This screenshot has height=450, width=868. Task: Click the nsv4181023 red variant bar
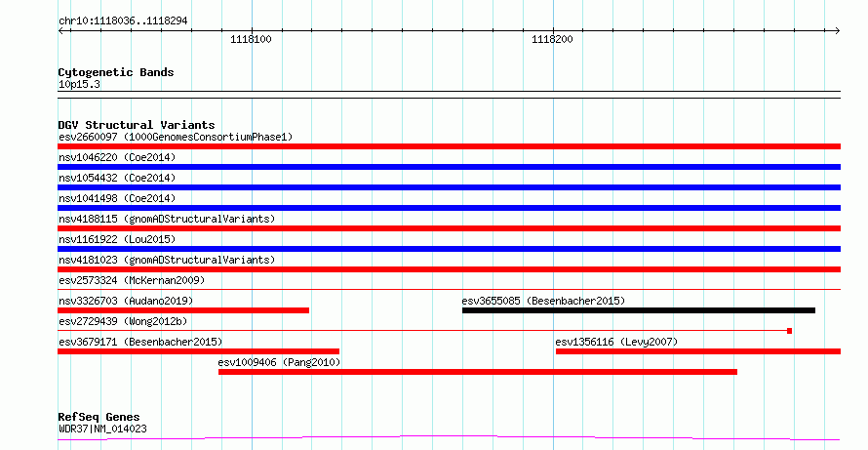click(x=449, y=269)
